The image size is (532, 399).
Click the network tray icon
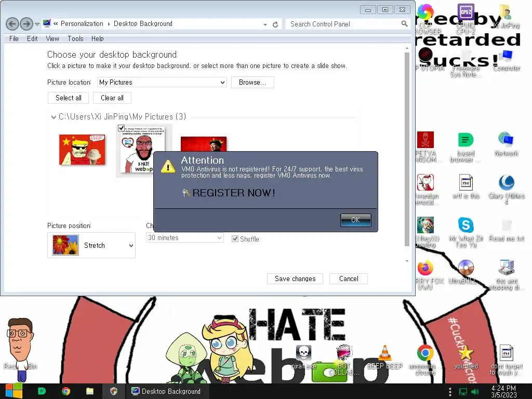click(x=463, y=392)
